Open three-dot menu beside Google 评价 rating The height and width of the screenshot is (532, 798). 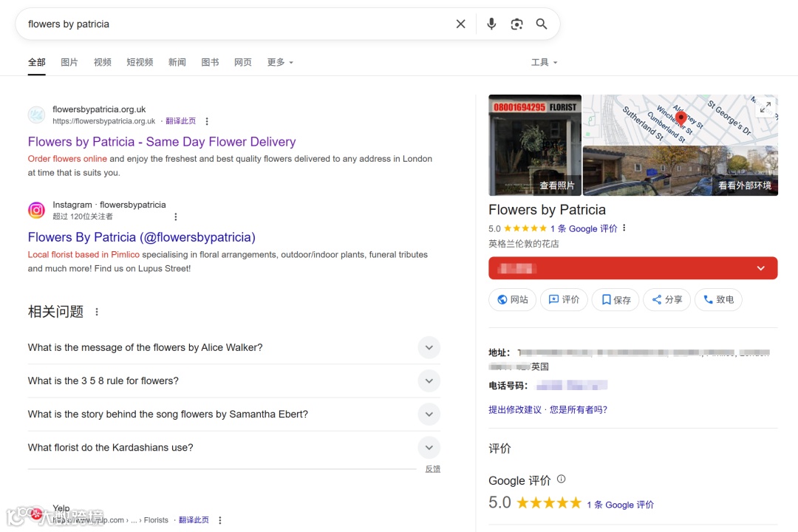[x=624, y=228]
